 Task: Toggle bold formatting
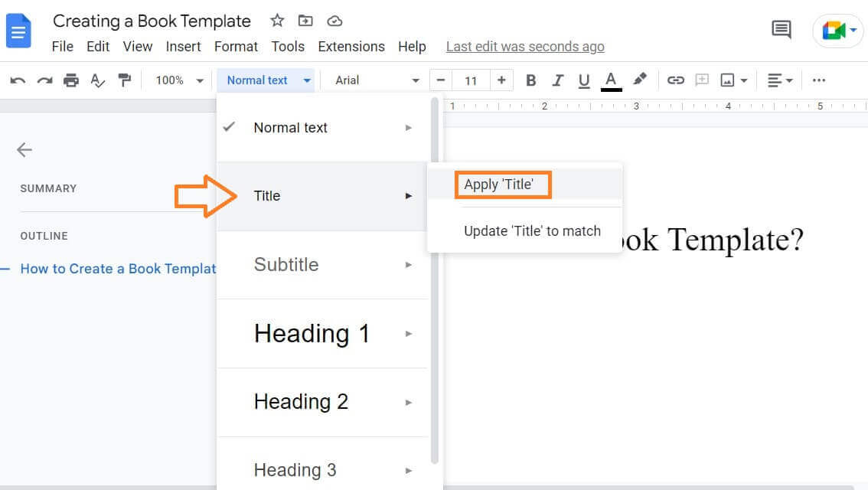click(x=530, y=80)
